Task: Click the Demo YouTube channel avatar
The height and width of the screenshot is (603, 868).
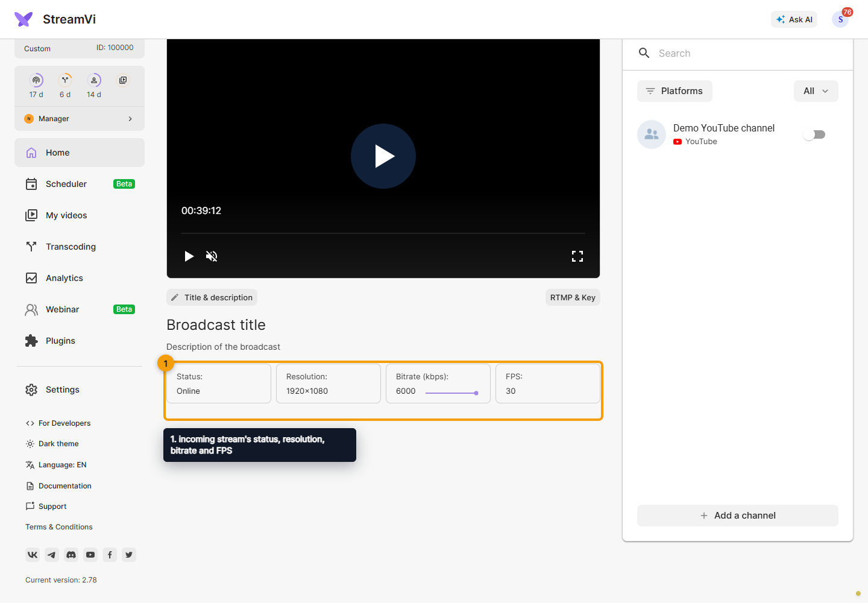Action: pyautogui.click(x=652, y=134)
